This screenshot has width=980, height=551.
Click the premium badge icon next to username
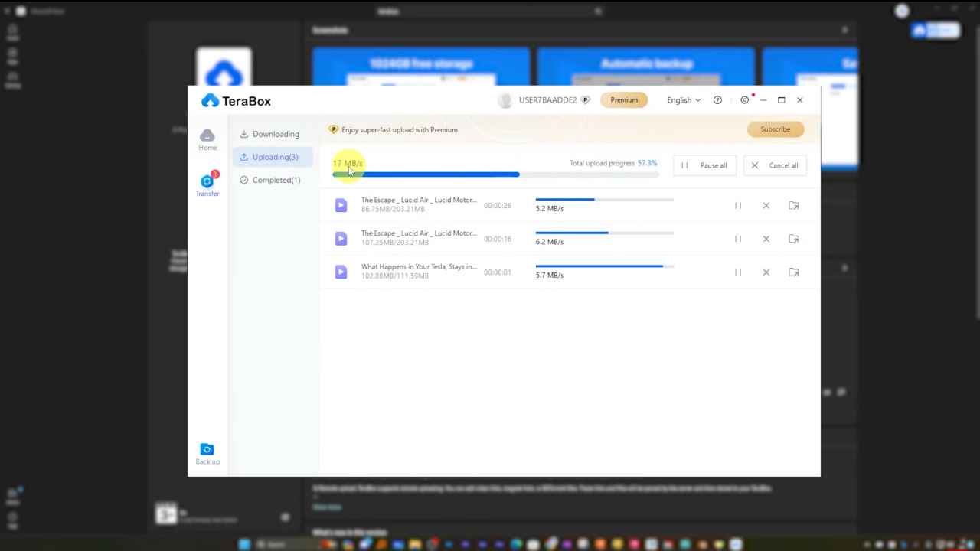(x=586, y=100)
